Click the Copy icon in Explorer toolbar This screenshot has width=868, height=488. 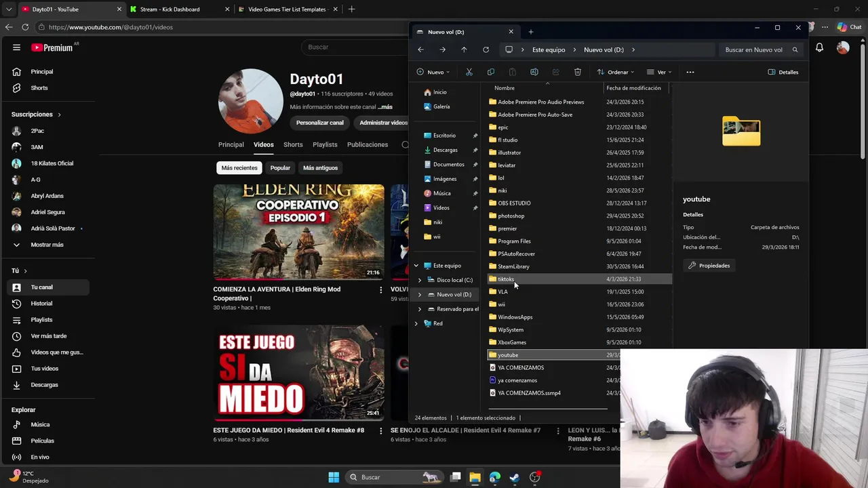coord(491,72)
